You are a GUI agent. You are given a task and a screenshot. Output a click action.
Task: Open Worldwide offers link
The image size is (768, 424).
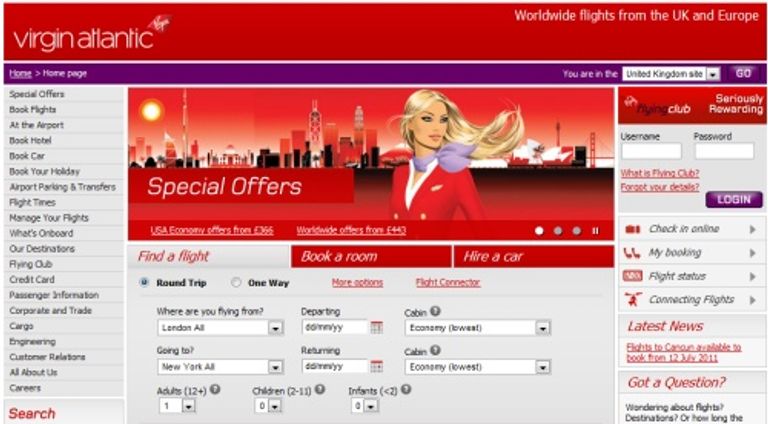351,230
